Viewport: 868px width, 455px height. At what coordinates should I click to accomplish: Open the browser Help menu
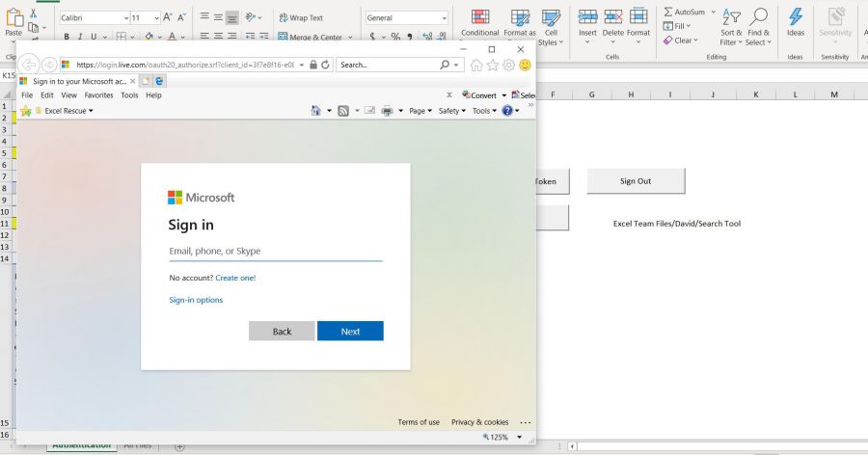pos(153,95)
